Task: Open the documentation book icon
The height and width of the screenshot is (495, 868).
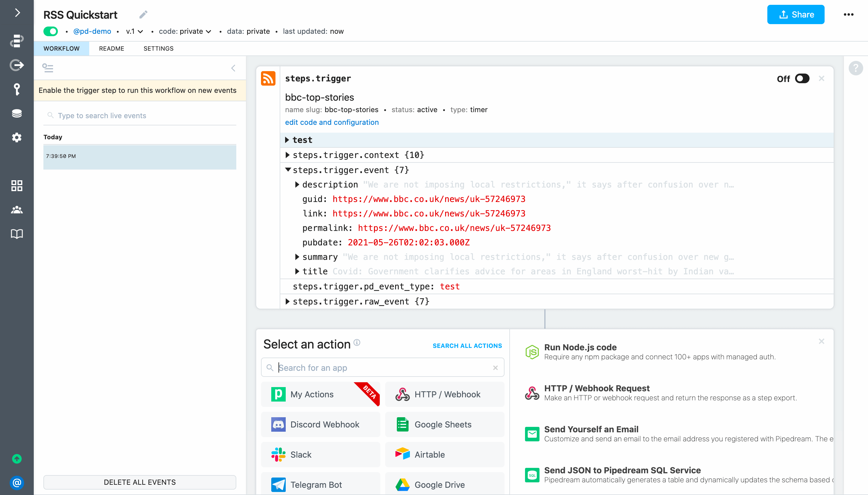Action: (17, 234)
